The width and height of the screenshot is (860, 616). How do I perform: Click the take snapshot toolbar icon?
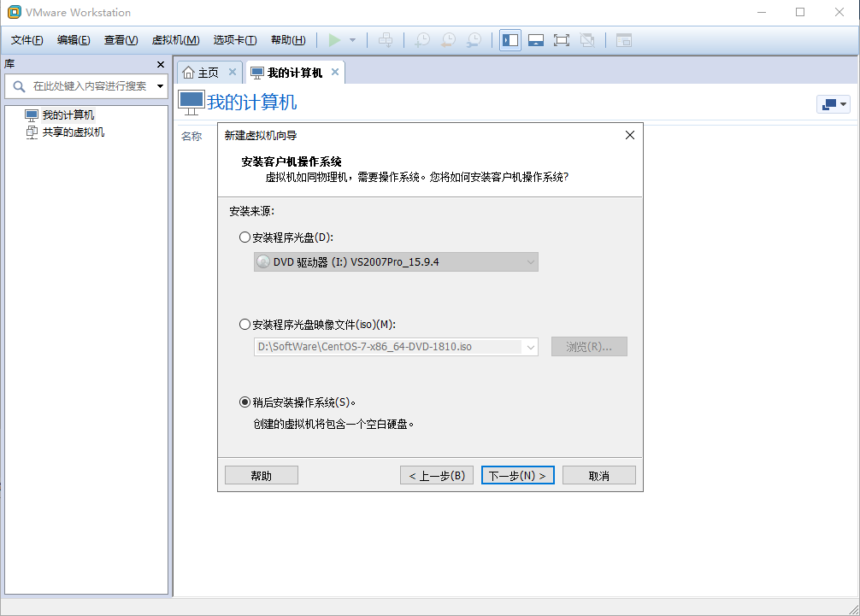point(421,40)
